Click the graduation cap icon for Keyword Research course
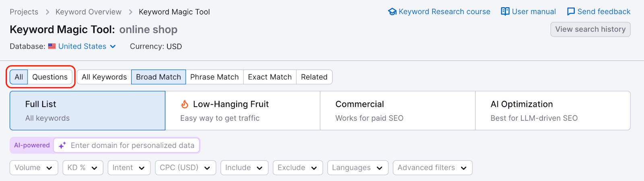Viewport: 644px width, 181px height. coord(392,12)
